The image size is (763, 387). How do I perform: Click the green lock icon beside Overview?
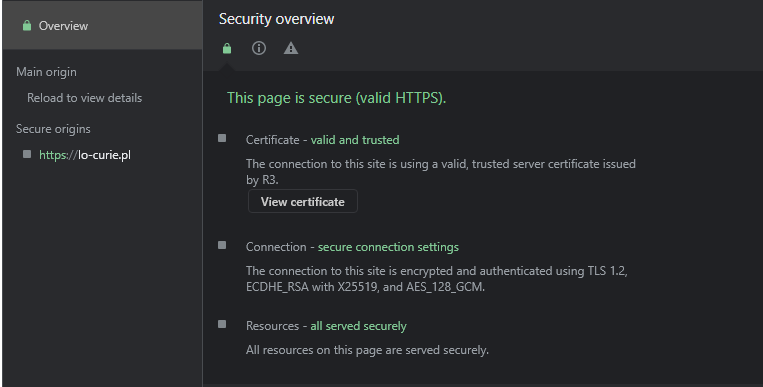click(x=27, y=26)
